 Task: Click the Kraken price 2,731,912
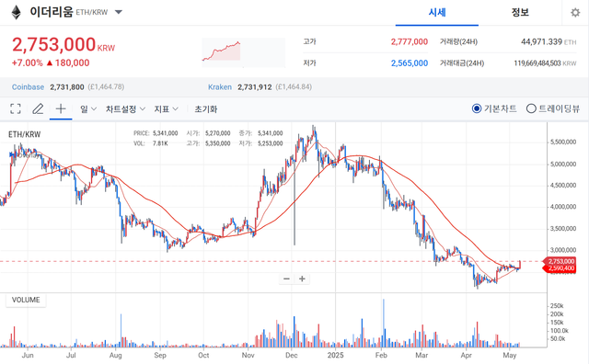(x=254, y=87)
